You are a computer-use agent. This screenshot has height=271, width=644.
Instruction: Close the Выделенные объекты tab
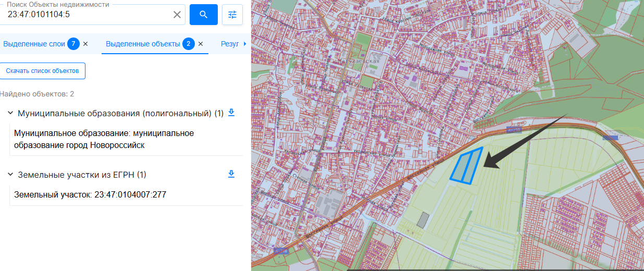click(x=201, y=44)
